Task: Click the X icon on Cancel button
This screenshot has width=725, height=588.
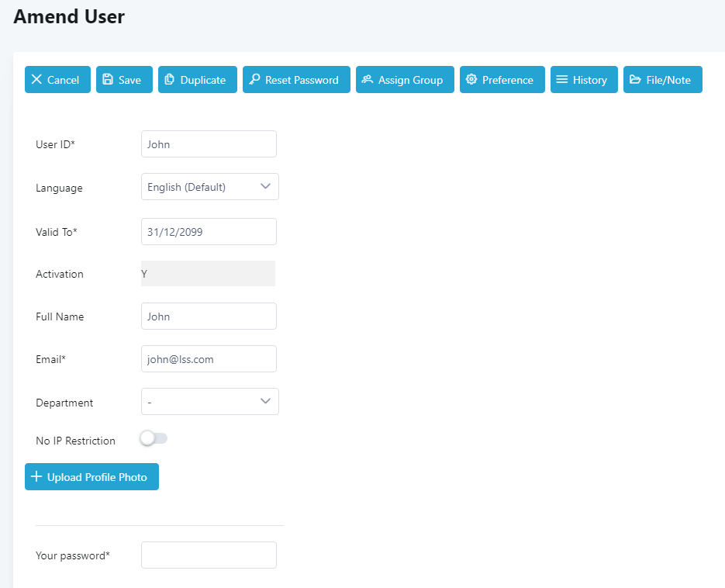Action: 36,80
